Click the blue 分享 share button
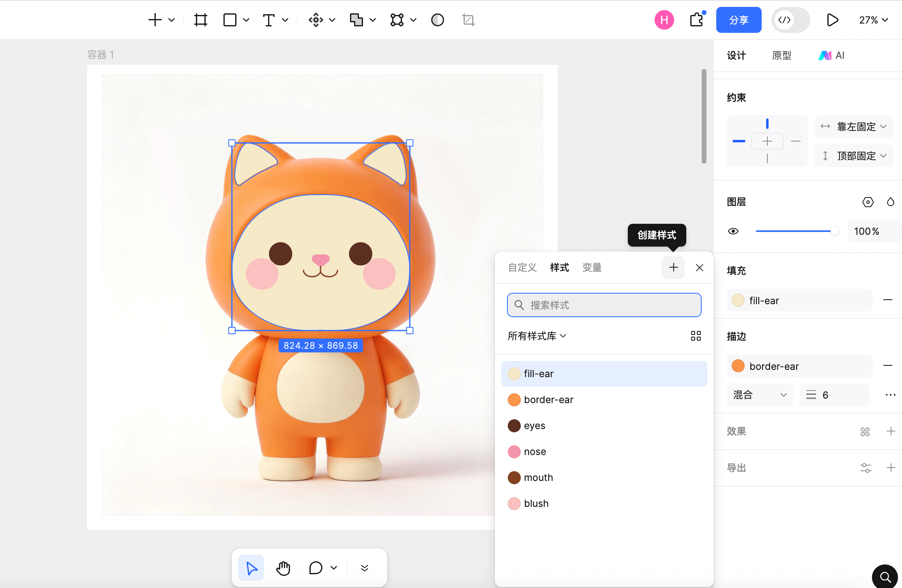The image size is (902, 588). pos(739,20)
